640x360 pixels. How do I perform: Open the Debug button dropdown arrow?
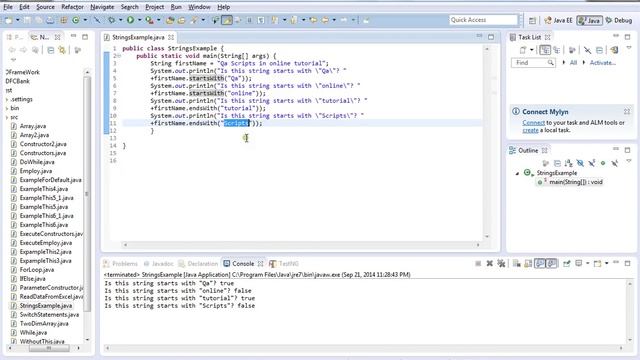pos(120,20)
